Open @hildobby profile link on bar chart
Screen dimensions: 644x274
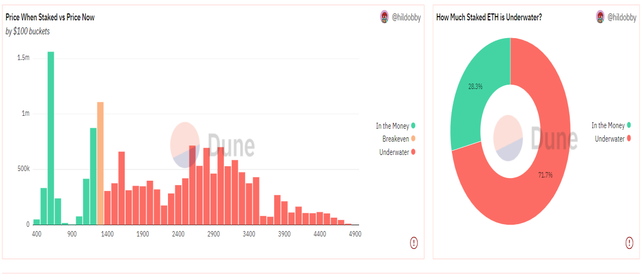406,17
